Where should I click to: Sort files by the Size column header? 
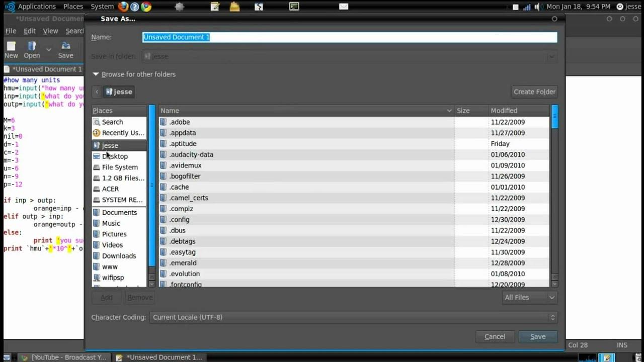click(x=472, y=111)
